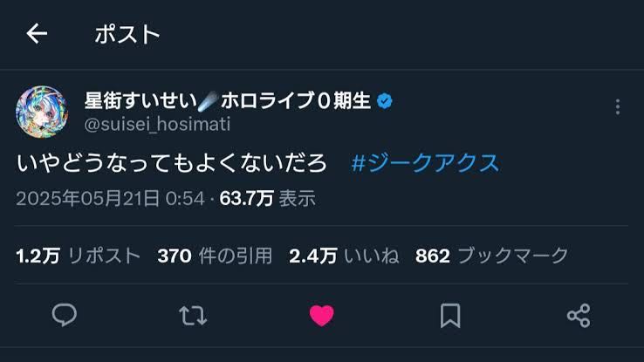Click the 862 ブックマーク count
Viewport: 644px width, 362px height.
tap(491, 256)
